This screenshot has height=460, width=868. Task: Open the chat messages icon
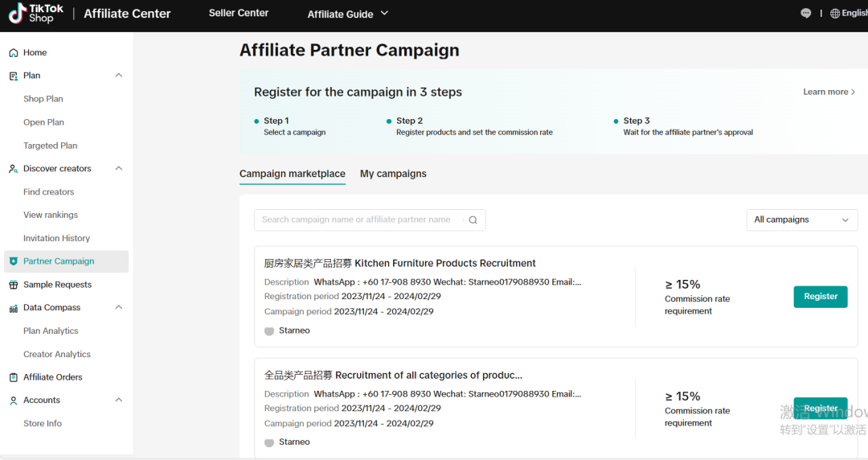point(806,14)
